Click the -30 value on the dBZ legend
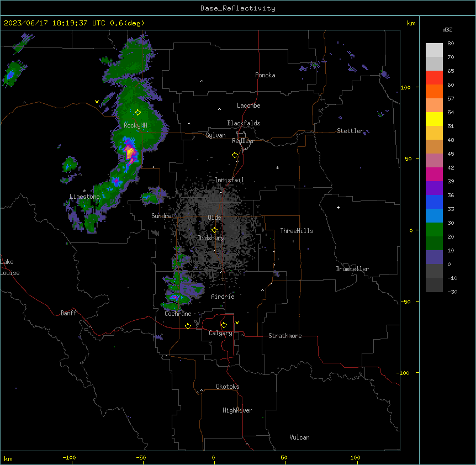 click(452, 292)
